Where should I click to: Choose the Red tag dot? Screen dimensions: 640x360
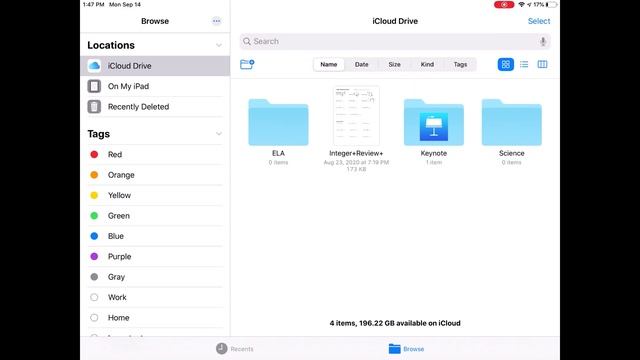(x=94, y=154)
